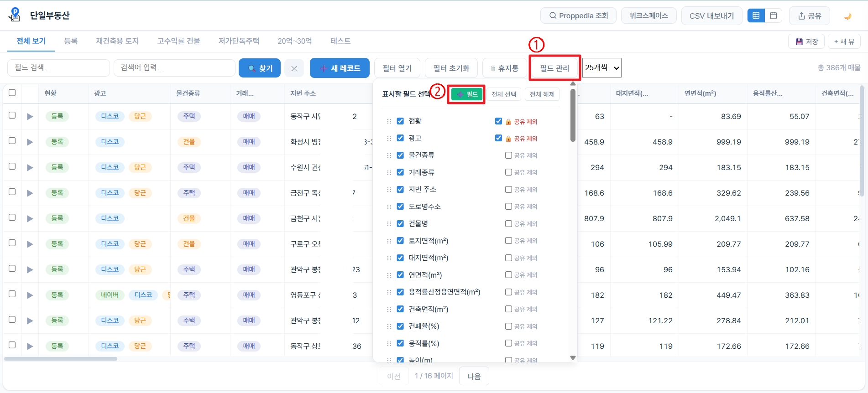This screenshot has width=868, height=393.
Task: Click 당근 badge in 동작구 사 row
Action: click(x=140, y=116)
